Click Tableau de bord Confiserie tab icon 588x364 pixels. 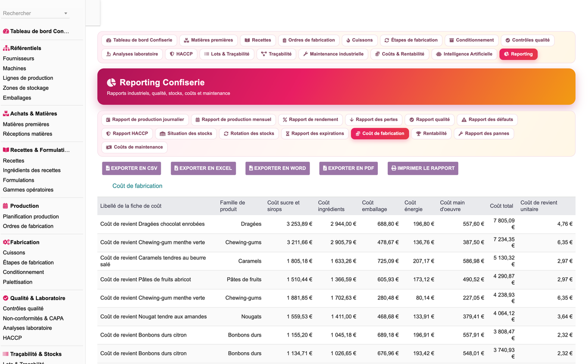point(109,40)
